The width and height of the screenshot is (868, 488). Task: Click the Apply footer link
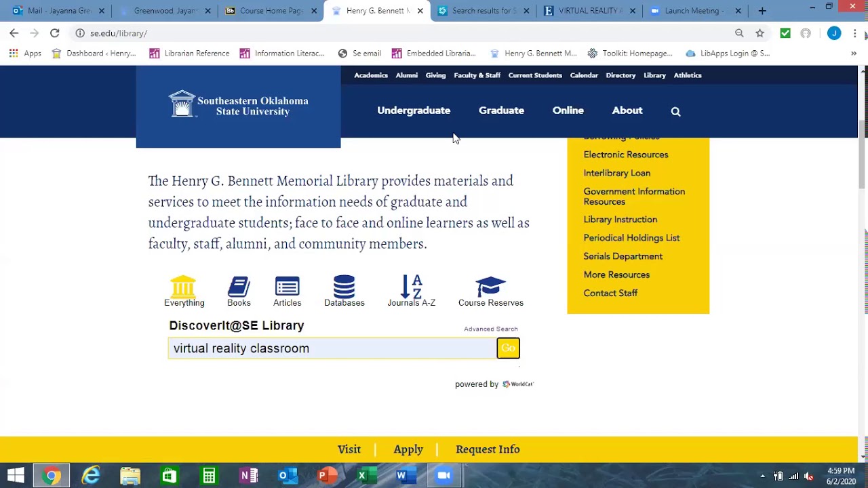[408, 449]
